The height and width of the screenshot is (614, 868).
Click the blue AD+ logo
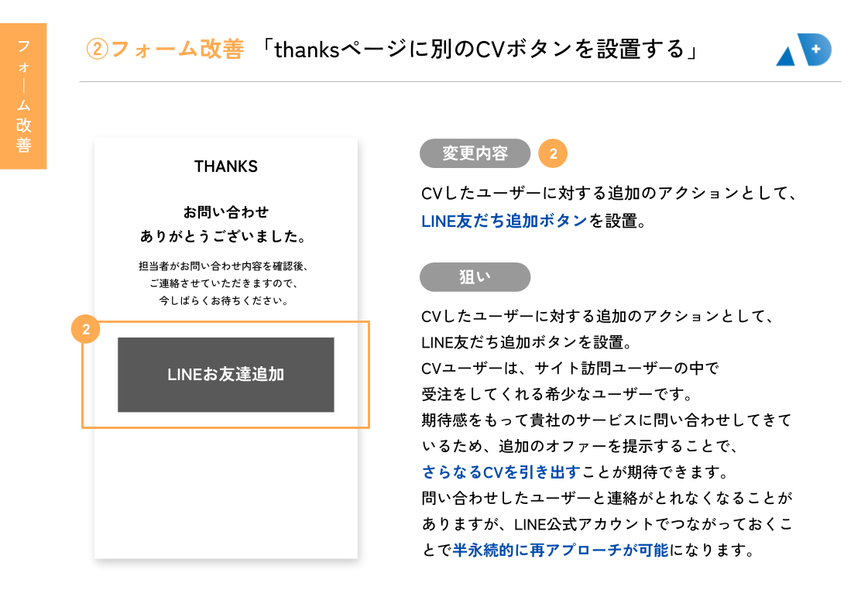click(803, 51)
